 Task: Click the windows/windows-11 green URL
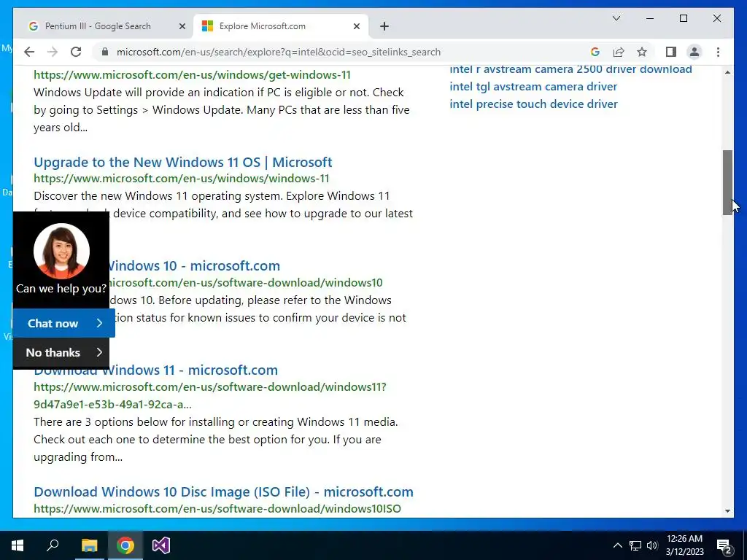[182, 179]
